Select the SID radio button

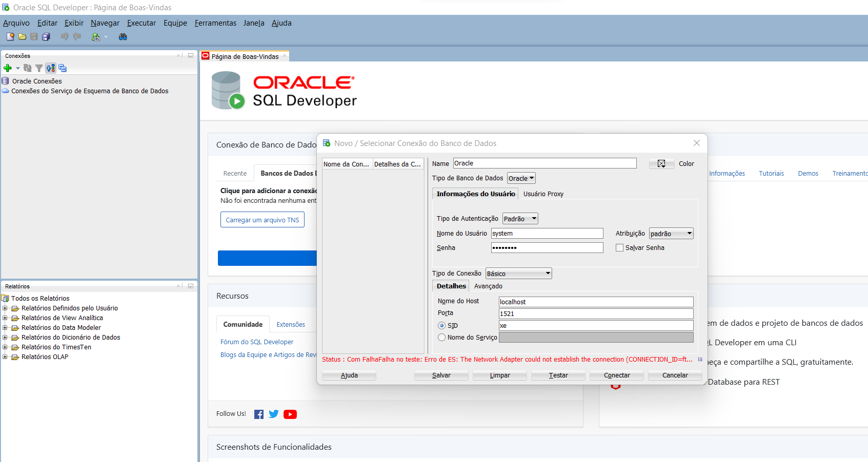pos(441,326)
